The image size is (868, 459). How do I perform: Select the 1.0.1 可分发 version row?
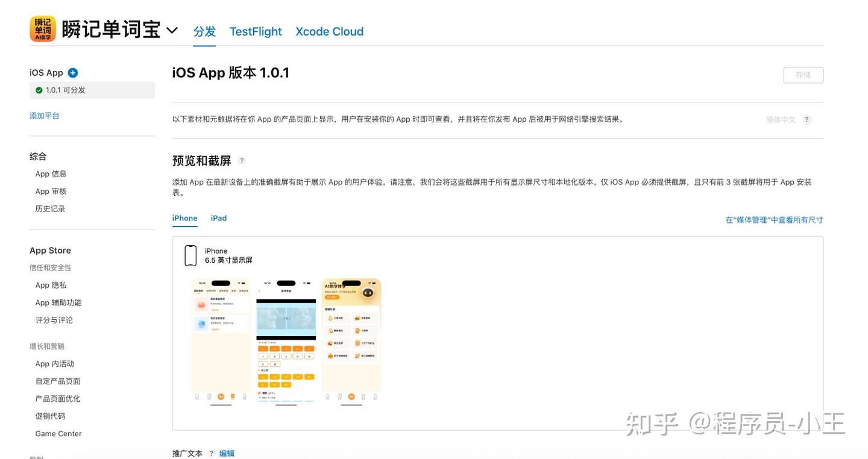coord(92,90)
